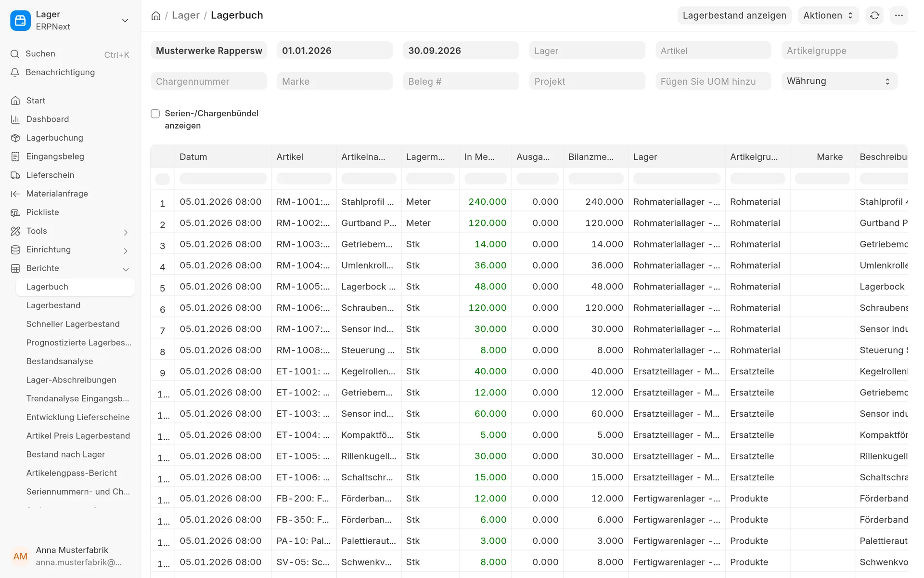
Task: Open the Lagerbestand report in sidebar
Action: [53, 305]
